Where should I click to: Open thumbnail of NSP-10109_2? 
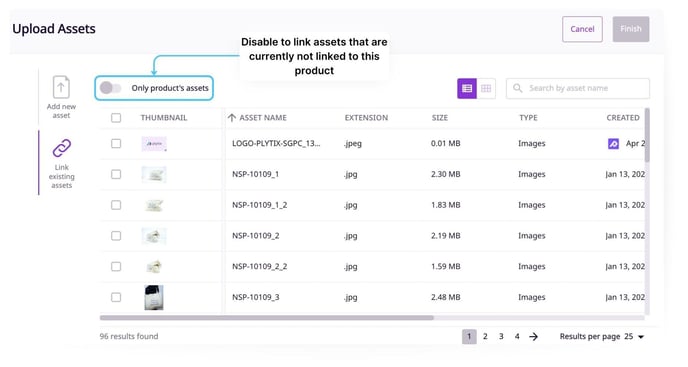pyautogui.click(x=154, y=236)
